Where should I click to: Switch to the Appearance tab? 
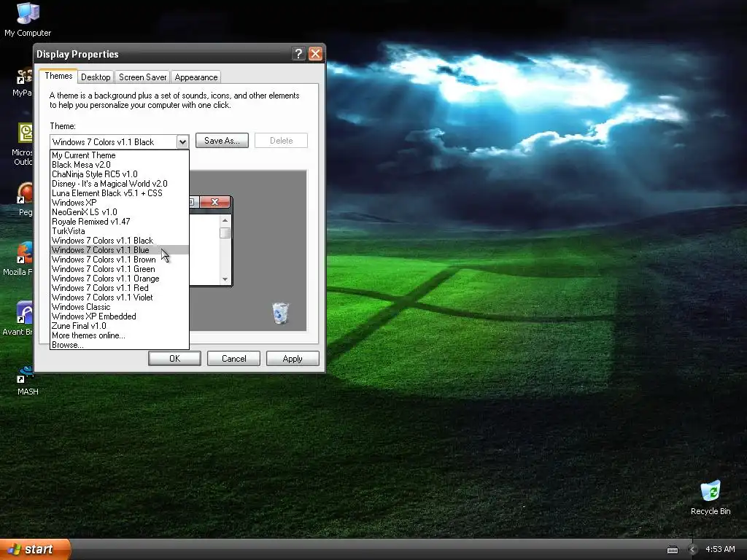(196, 77)
